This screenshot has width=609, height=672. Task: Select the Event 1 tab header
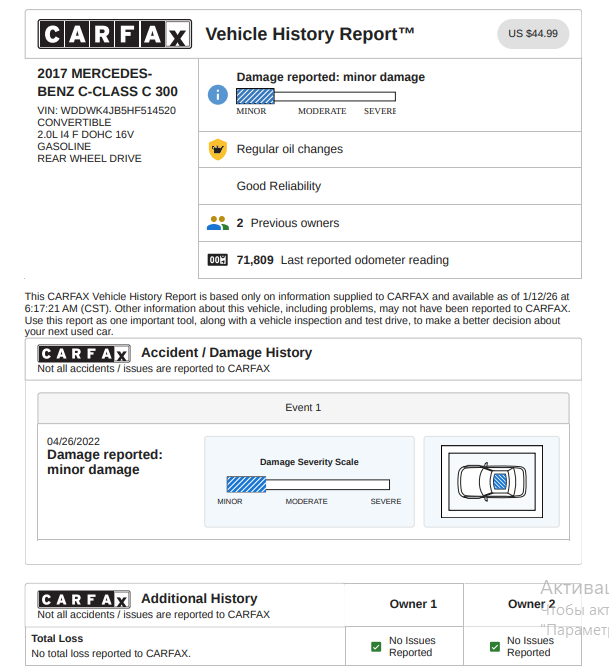tap(303, 408)
